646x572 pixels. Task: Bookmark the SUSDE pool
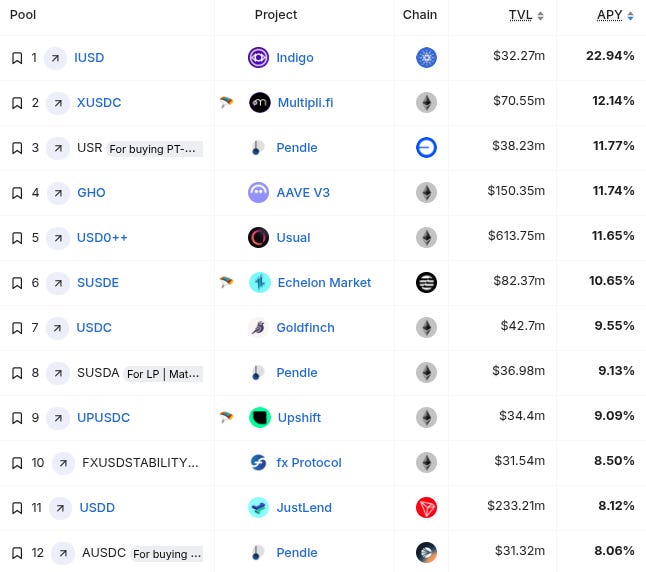click(17, 283)
